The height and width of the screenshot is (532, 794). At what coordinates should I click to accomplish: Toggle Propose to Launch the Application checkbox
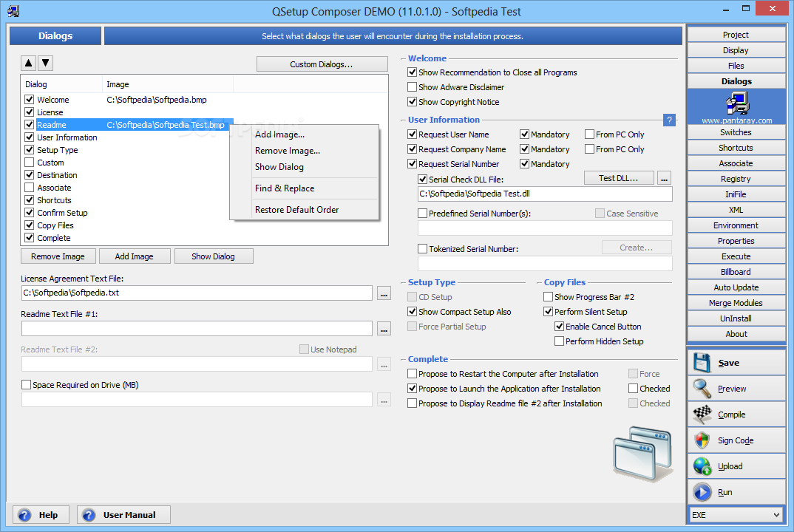pos(413,388)
